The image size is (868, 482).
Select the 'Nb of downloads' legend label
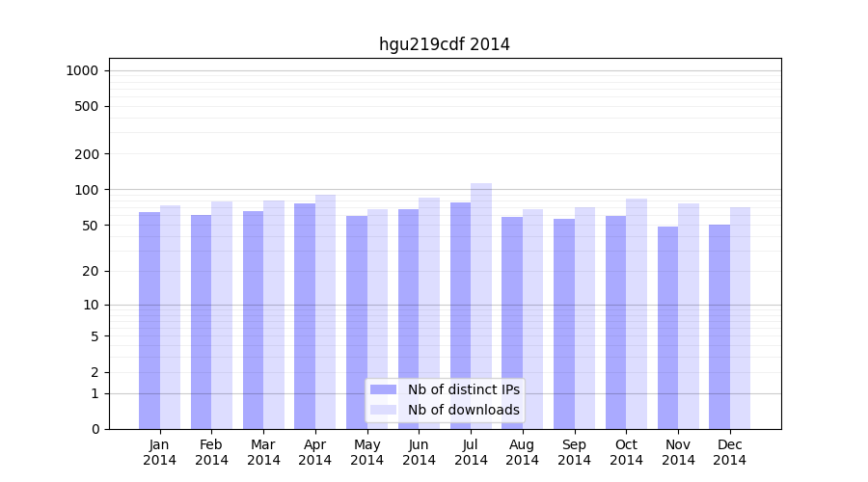coord(463,410)
